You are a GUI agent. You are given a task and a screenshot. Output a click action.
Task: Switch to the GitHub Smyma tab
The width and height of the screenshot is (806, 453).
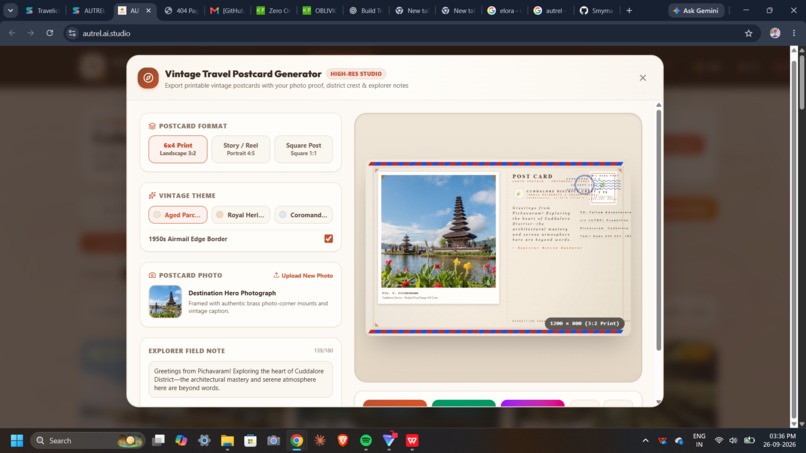(x=596, y=10)
